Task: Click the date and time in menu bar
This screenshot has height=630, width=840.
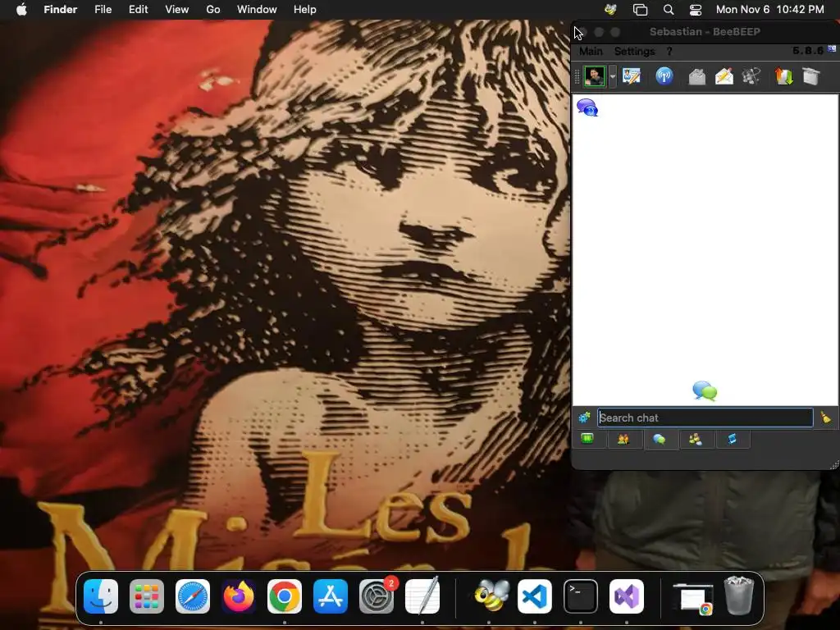Action: pos(769,10)
